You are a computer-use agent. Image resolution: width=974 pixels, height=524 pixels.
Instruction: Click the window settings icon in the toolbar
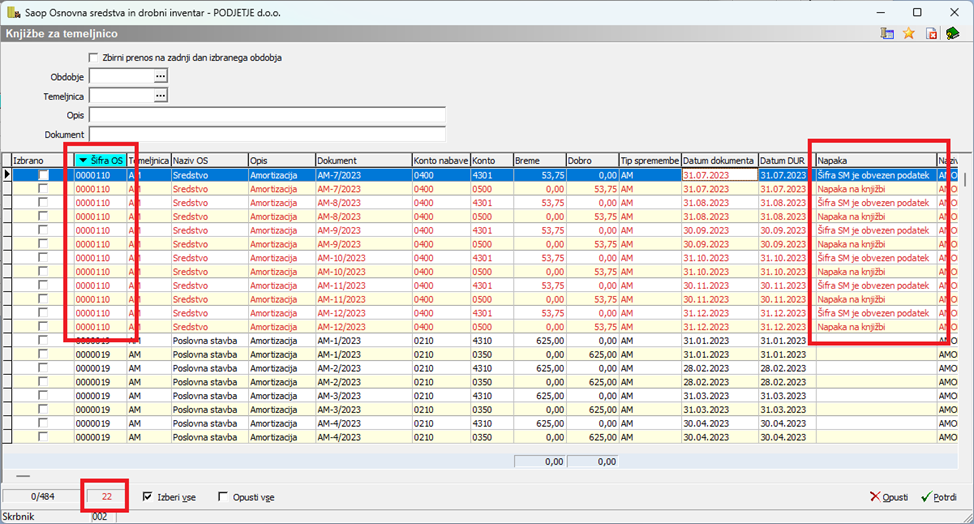click(x=886, y=33)
